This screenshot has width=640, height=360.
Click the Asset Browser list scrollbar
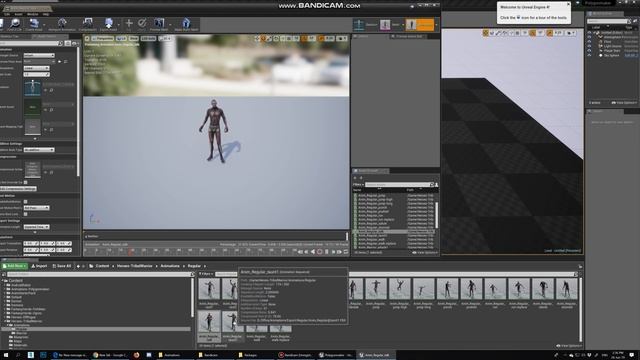coord(437,216)
